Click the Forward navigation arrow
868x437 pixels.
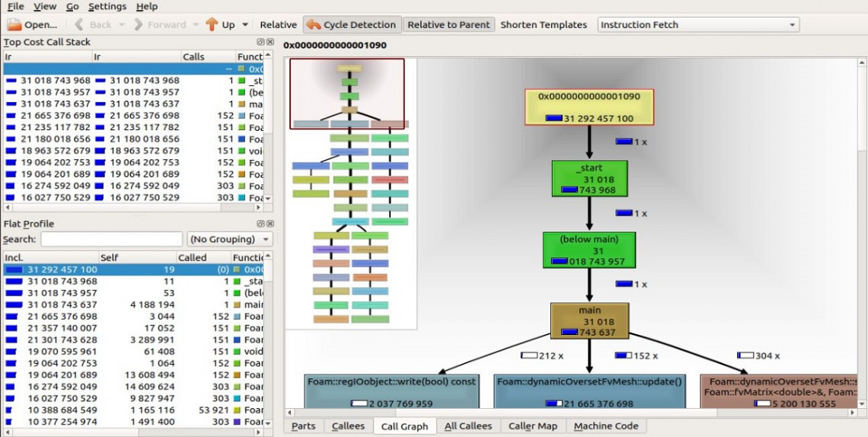[159, 25]
